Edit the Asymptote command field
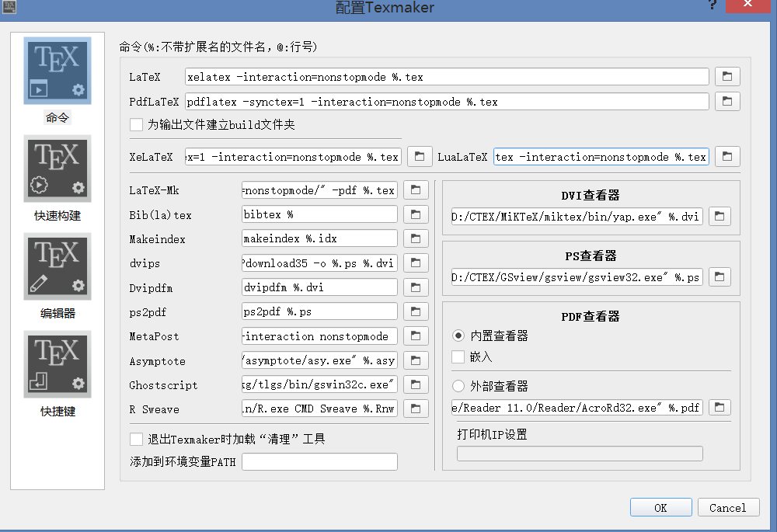The image size is (777, 532). (319, 360)
